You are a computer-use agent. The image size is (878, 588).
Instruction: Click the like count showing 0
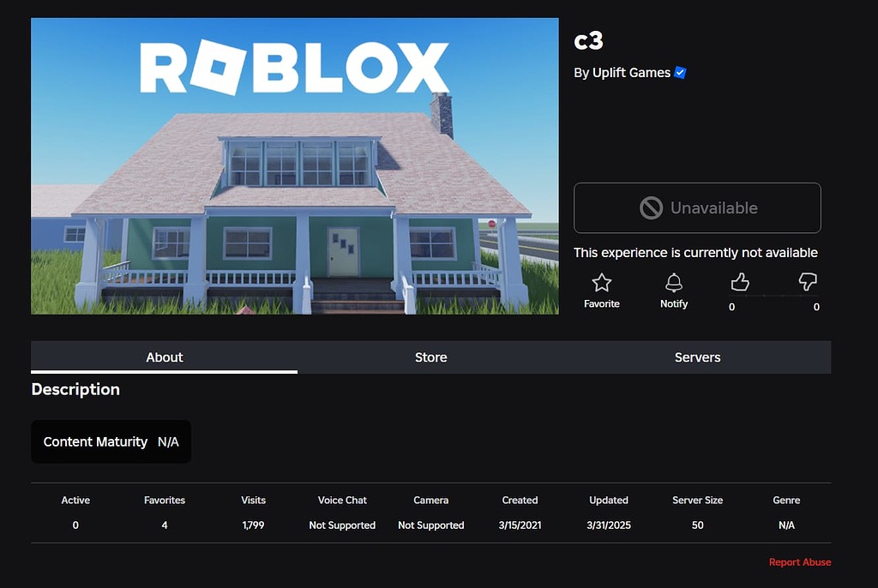click(x=731, y=307)
